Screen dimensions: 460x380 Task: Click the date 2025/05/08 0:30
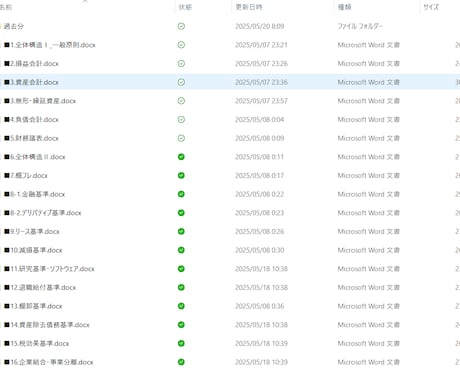260,250
